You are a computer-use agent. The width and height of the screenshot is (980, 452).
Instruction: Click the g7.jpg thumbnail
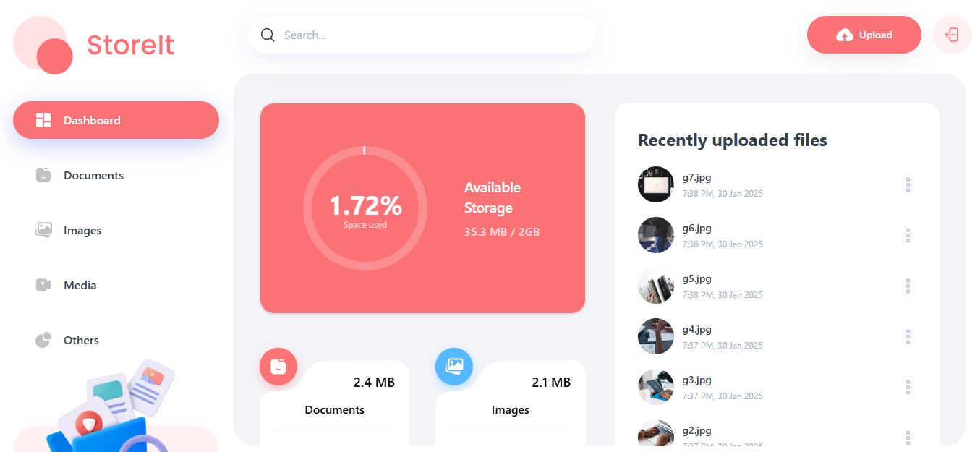tap(656, 184)
